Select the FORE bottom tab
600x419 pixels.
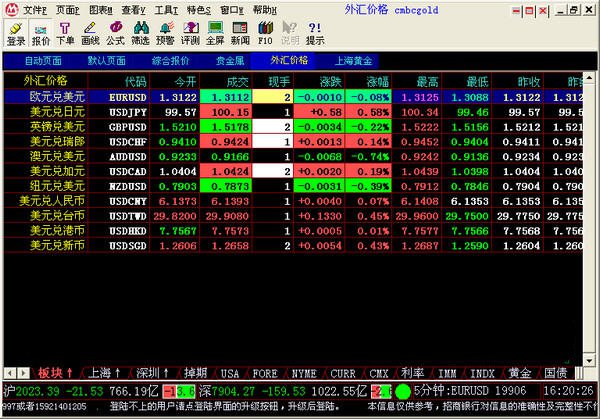coord(265,373)
